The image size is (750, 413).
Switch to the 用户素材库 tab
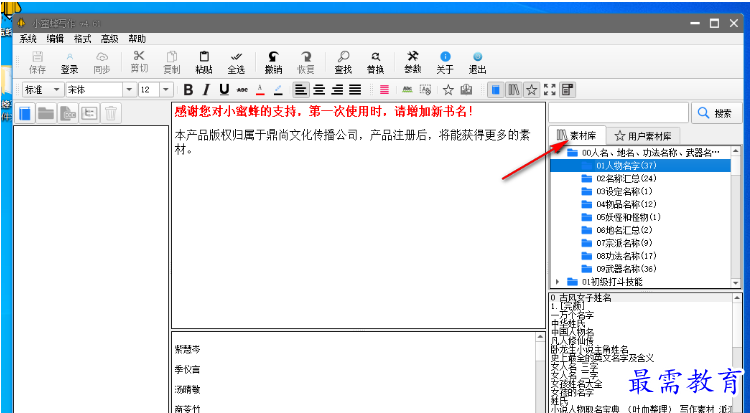point(642,136)
